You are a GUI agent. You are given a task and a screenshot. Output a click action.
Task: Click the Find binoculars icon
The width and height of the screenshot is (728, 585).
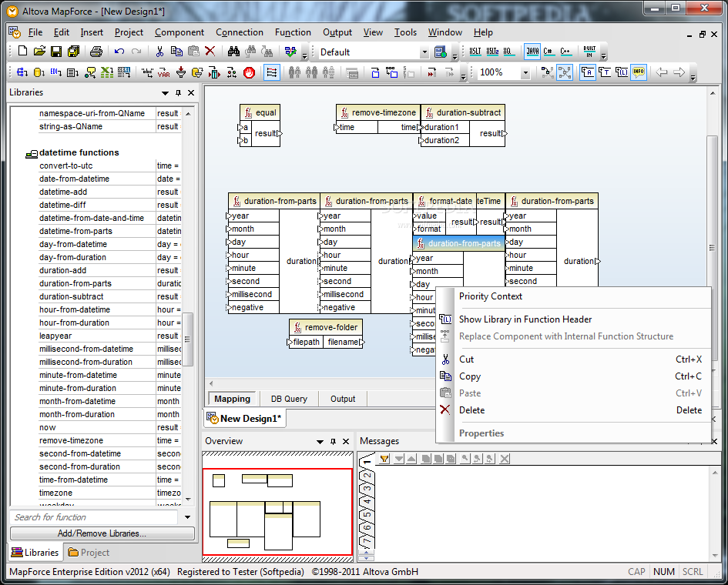coord(233,52)
